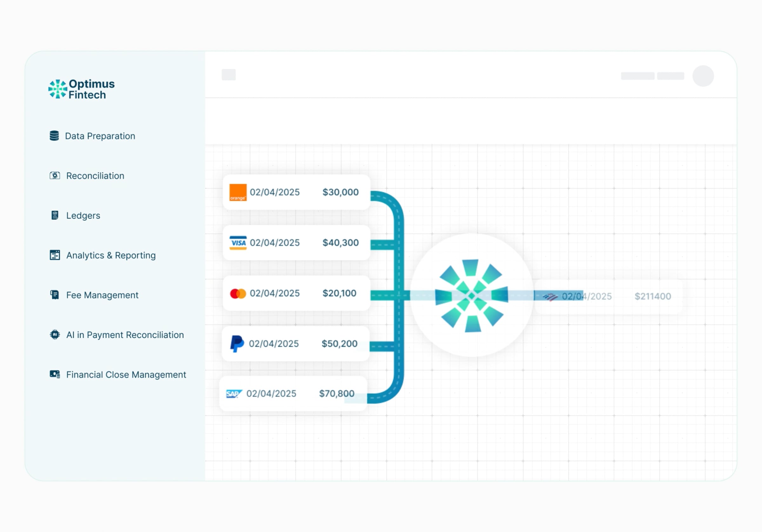Click the Orange brand logo
This screenshot has width=762, height=532.
pyautogui.click(x=238, y=192)
